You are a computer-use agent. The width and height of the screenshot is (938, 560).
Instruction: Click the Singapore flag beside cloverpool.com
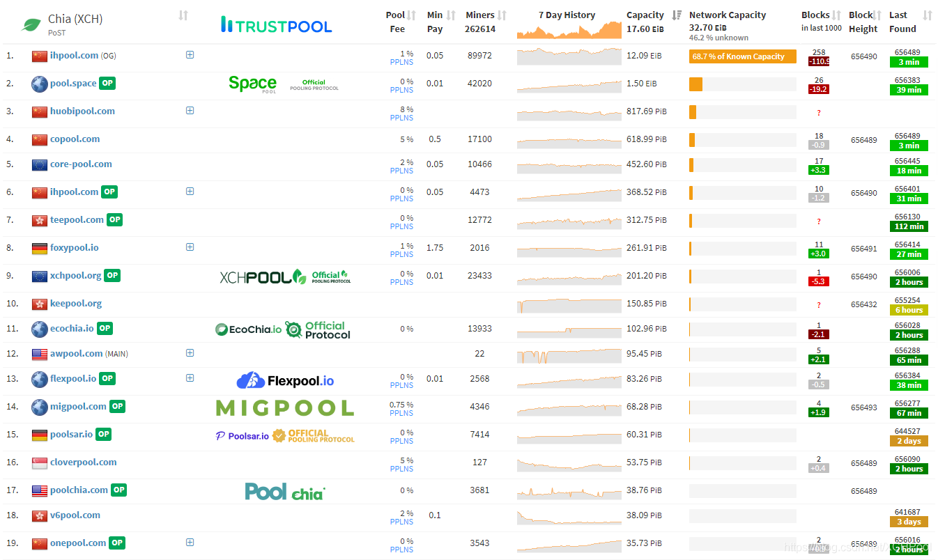coord(40,462)
